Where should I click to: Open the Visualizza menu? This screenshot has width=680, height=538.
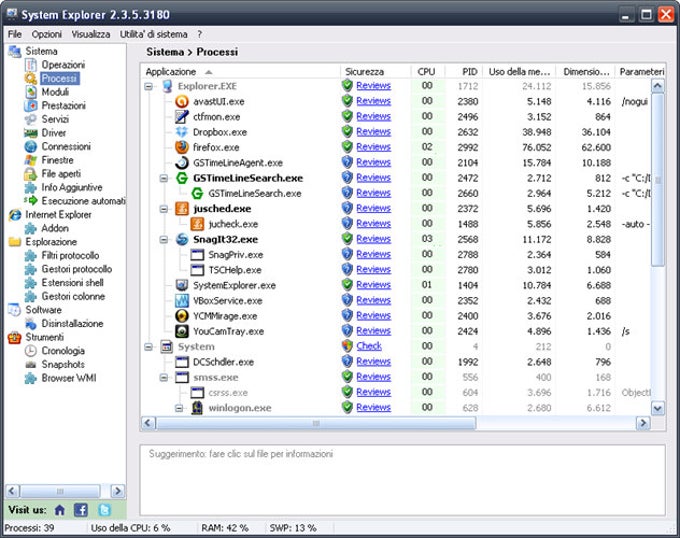click(x=91, y=34)
